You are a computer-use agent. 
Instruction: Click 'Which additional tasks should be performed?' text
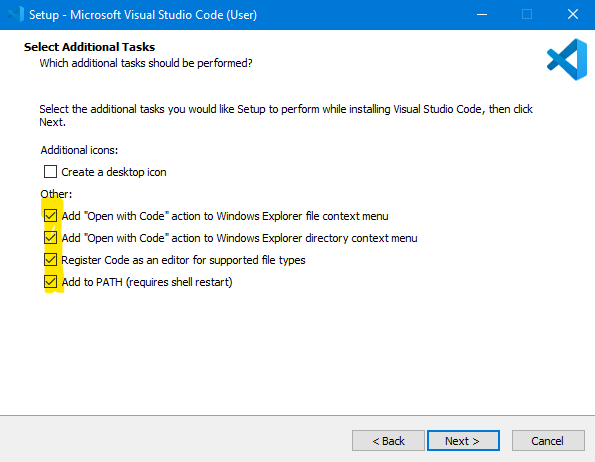pyautogui.click(x=146, y=63)
